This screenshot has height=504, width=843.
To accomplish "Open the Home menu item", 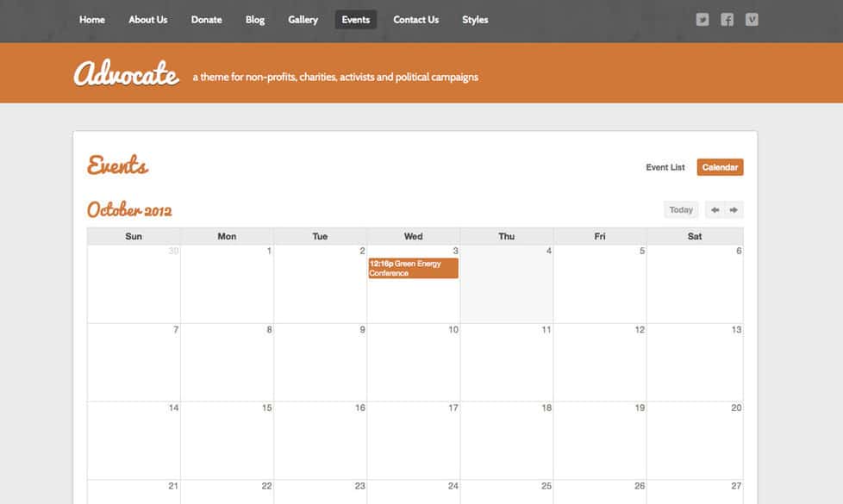I will [92, 20].
